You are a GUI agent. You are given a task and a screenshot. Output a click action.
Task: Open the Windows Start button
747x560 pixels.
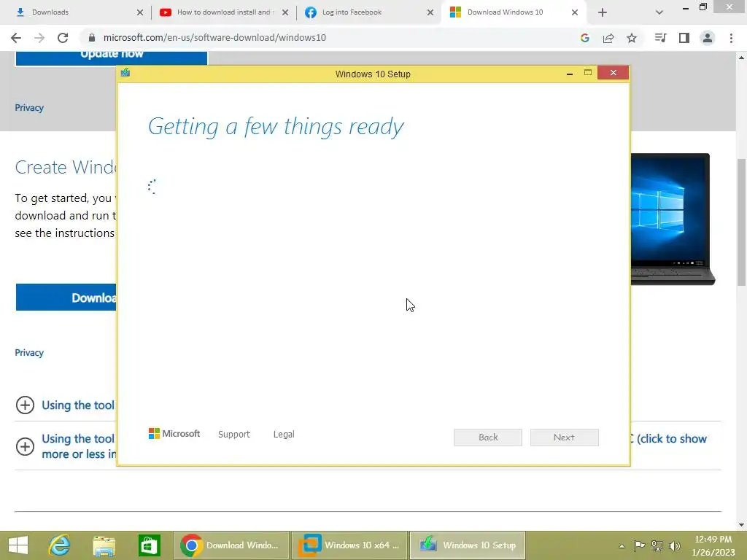18,545
